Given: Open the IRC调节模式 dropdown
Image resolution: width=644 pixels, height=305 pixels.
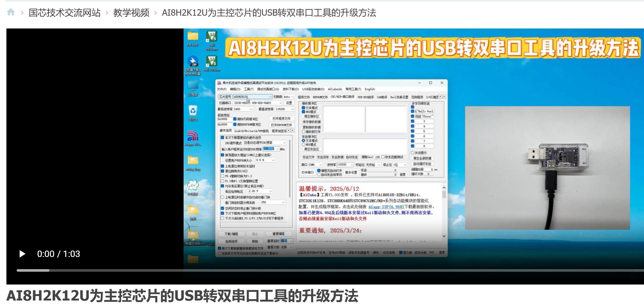Looking at the screenshot, I should point(265,143).
